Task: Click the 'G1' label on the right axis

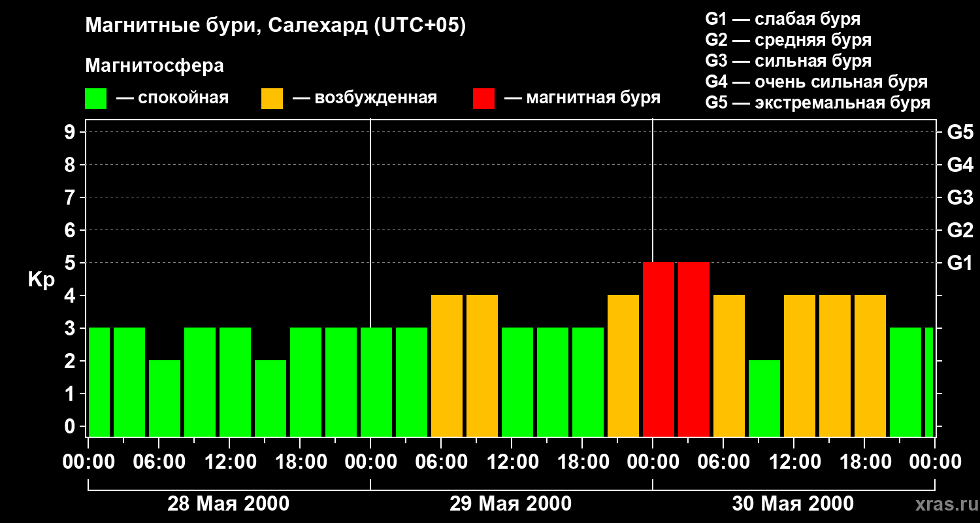Action: [960, 263]
